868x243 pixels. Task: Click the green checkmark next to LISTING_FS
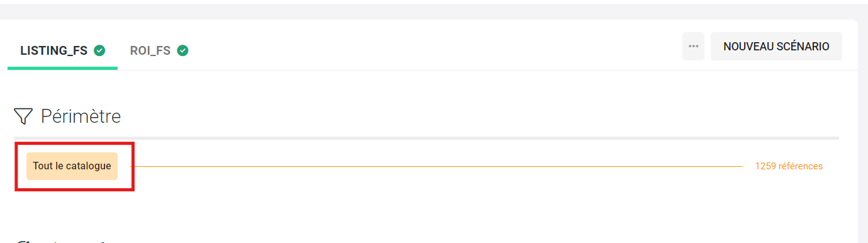(x=99, y=50)
